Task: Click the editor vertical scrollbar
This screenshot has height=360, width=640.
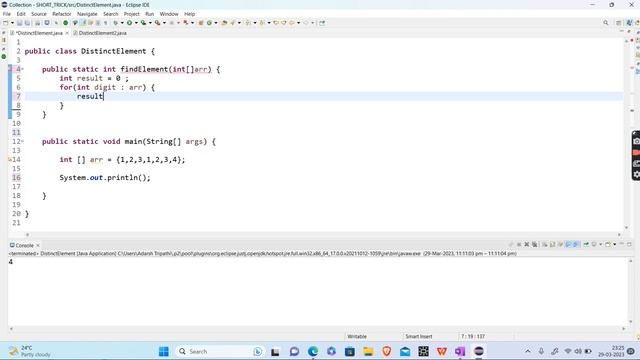Action: (x=626, y=134)
